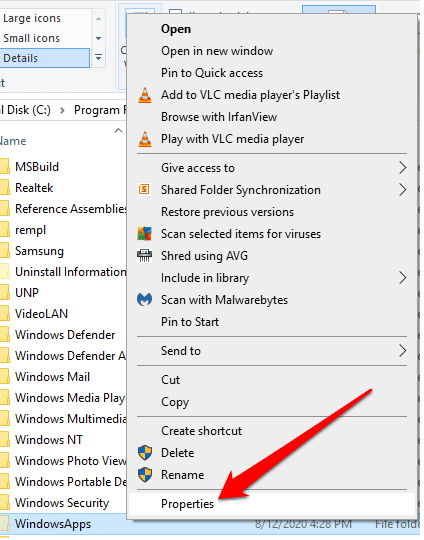This screenshot has width=424, height=540.
Task: Click the AVG icon for Scan selected items
Action: [144, 234]
